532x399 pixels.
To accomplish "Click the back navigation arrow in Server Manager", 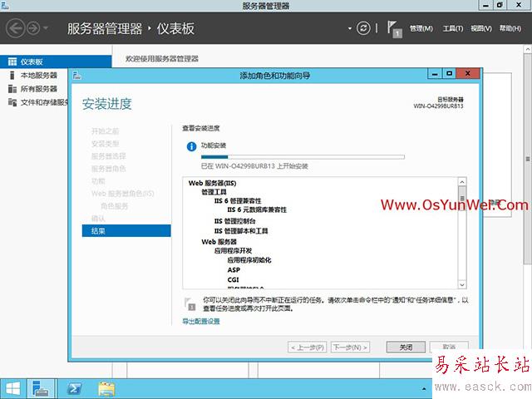I will point(15,28).
